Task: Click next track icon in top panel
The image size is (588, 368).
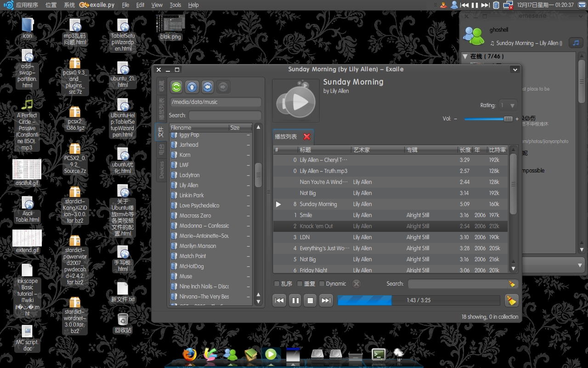Action: click(486, 5)
